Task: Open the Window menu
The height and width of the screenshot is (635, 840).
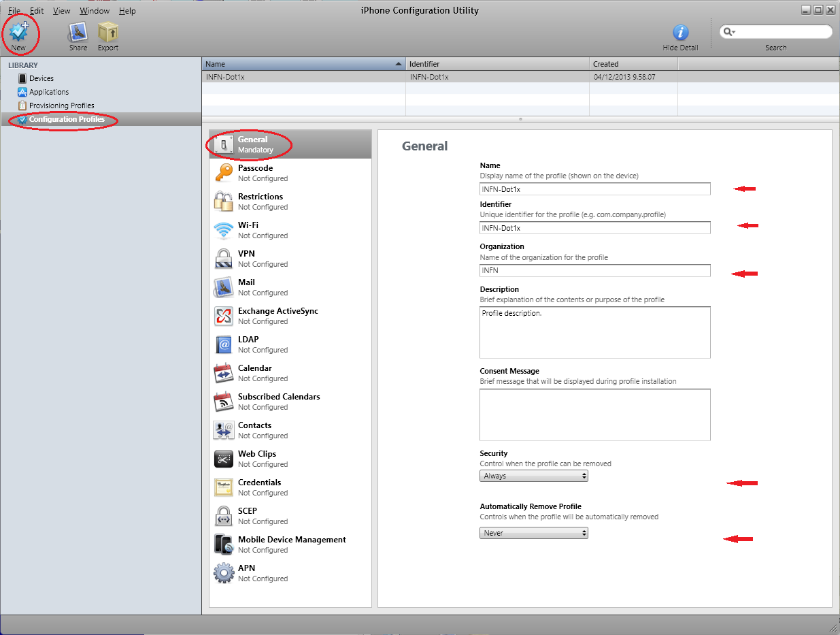Action: pos(95,11)
